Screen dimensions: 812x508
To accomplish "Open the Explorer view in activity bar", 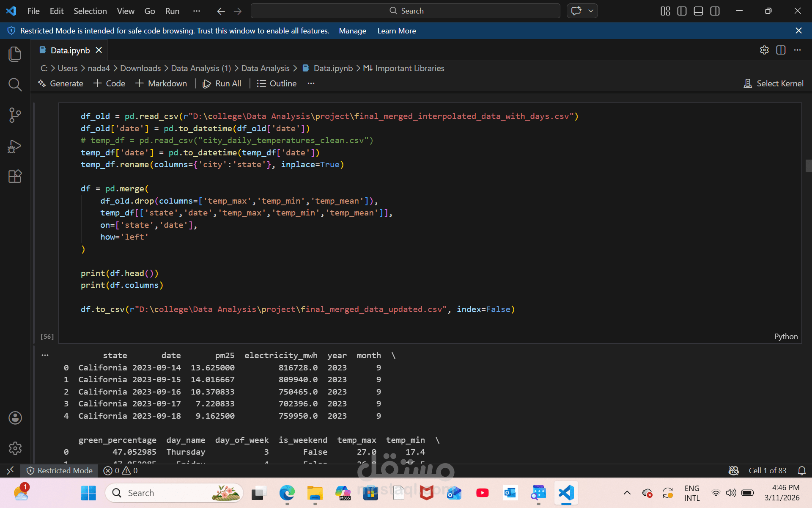I will (15, 54).
